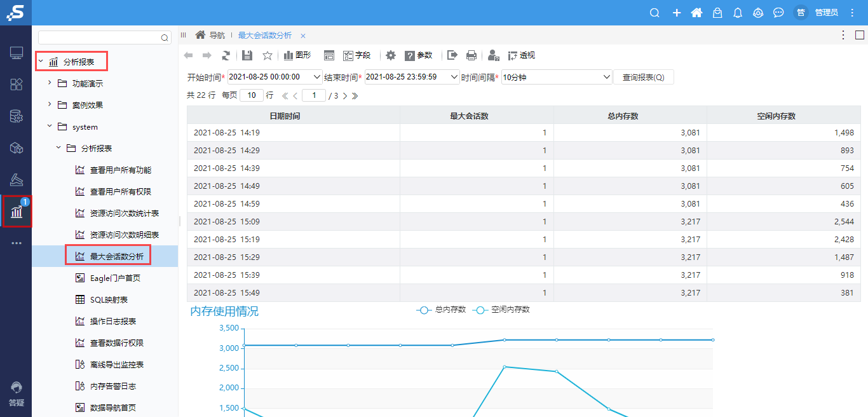Click the export toolbar icon

(x=452, y=55)
